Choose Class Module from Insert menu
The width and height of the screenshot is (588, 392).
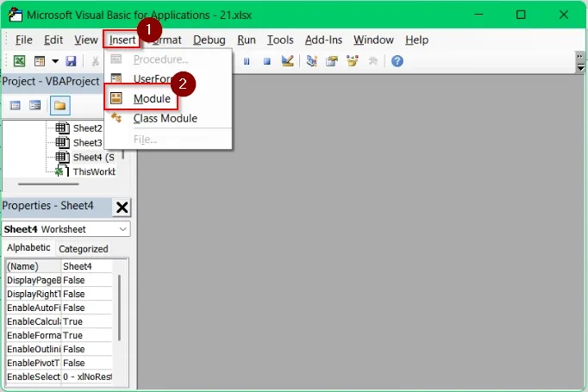168,118
